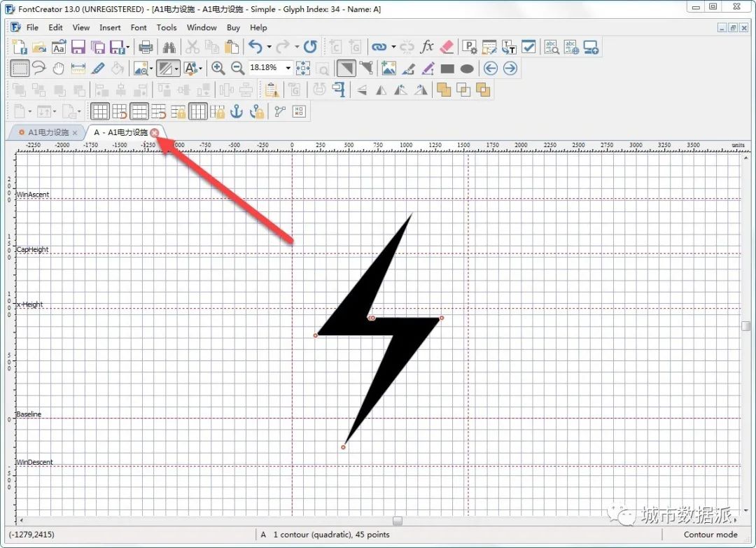Screen dimensions: 756x548
Task: Click the horizontal scrollbar thumb
Action: (398, 521)
